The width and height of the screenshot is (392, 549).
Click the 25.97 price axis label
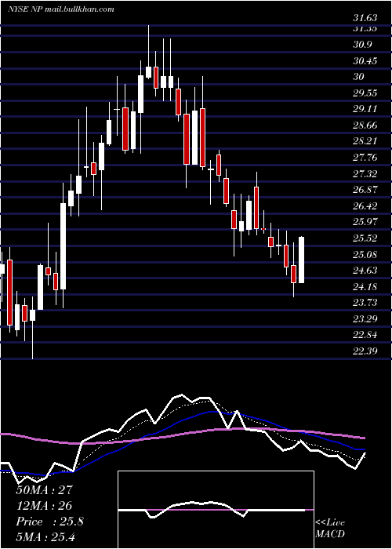coord(365,222)
